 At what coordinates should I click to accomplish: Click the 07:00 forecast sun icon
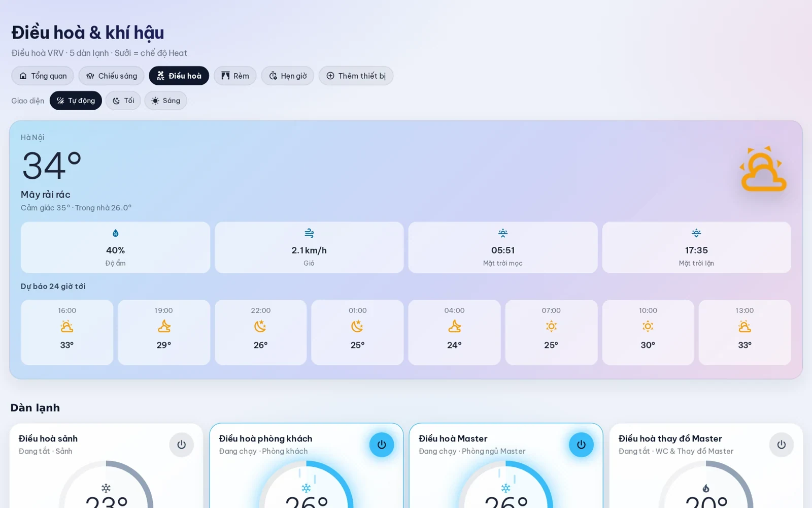pyautogui.click(x=551, y=326)
